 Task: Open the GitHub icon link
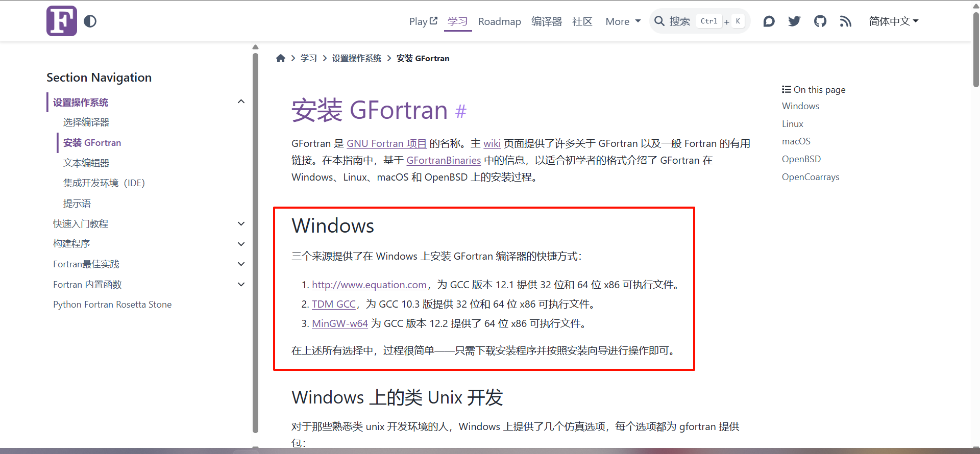click(x=820, y=21)
